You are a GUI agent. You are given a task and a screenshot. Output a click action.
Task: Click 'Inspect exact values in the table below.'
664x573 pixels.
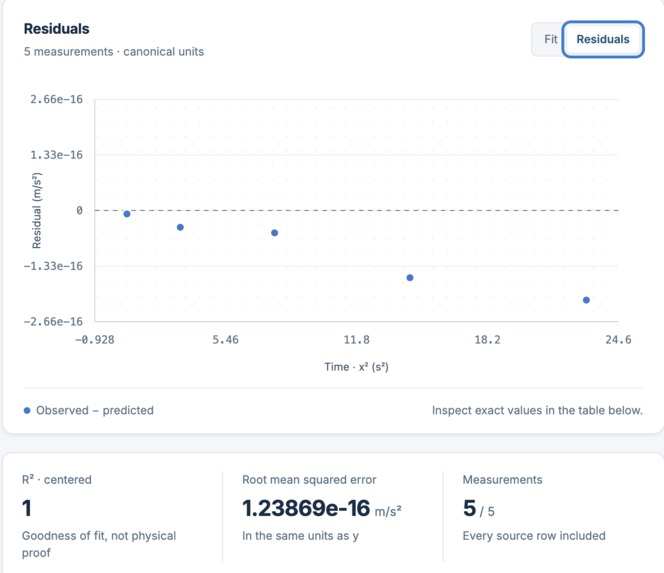[537, 410]
